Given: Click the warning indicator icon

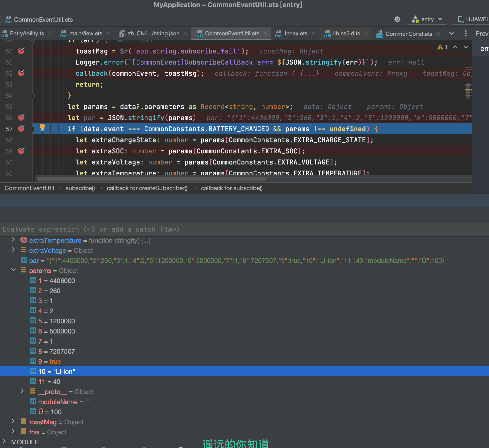Looking at the screenshot, I should click(440, 47).
